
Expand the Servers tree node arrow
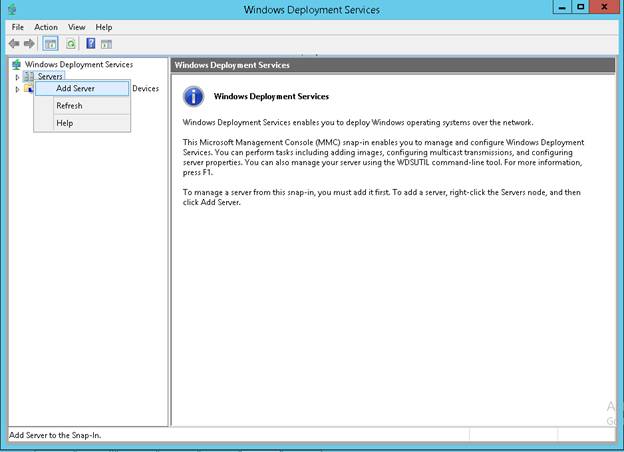pyautogui.click(x=17, y=77)
